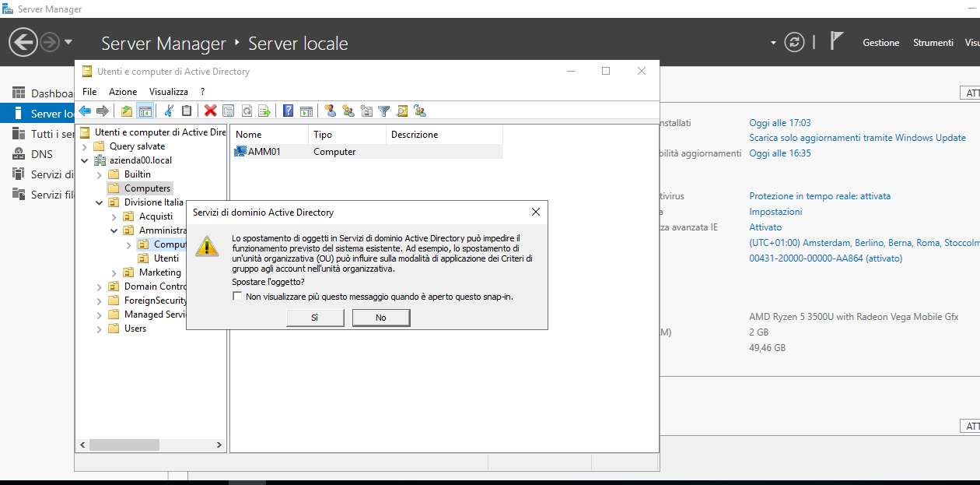Confirm move with the Sì button
Screen dimensions: 980x485
pyautogui.click(x=315, y=318)
